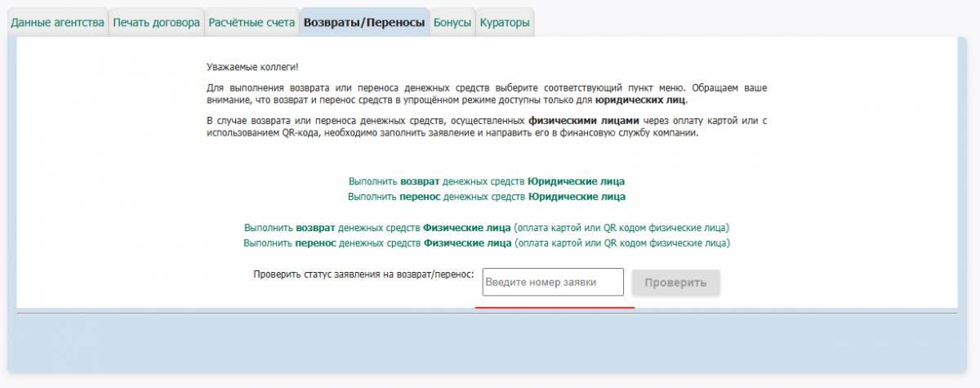Open the Бонусы tab
Screen dimensions: 980x388
(452, 23)
